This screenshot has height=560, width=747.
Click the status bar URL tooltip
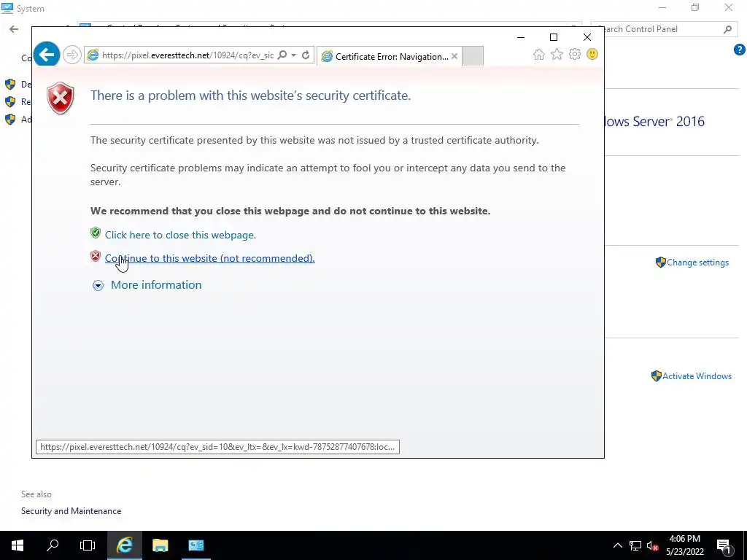click(x=217, y=447)
